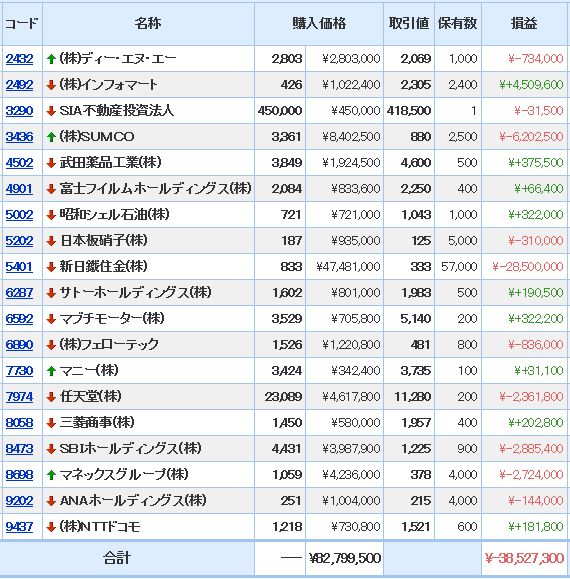Viewport: 570px width, 579px height.
Task: Click red down arrow beside 昭和シェル石油
Action: click(51, 215)
